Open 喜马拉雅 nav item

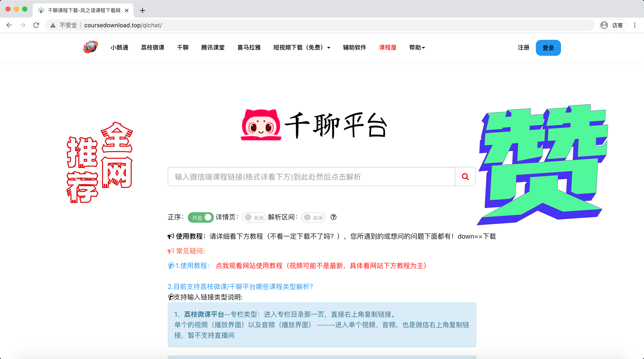coord(249,48)
